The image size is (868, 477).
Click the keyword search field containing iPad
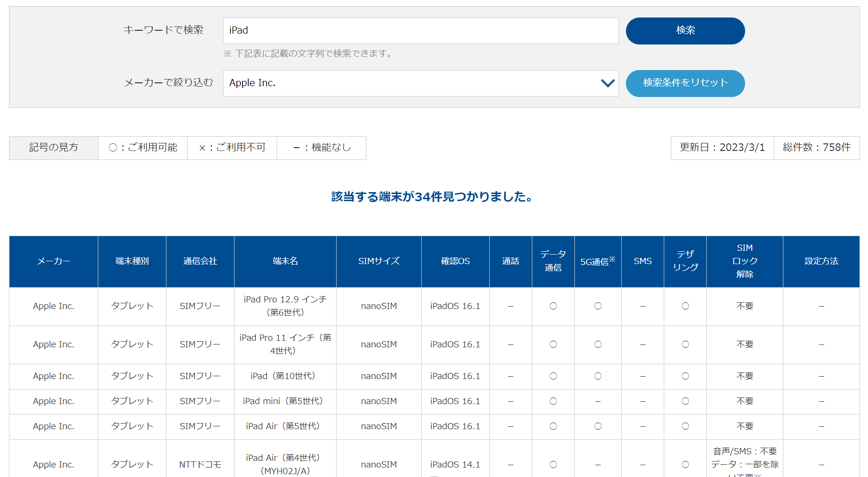421,31
